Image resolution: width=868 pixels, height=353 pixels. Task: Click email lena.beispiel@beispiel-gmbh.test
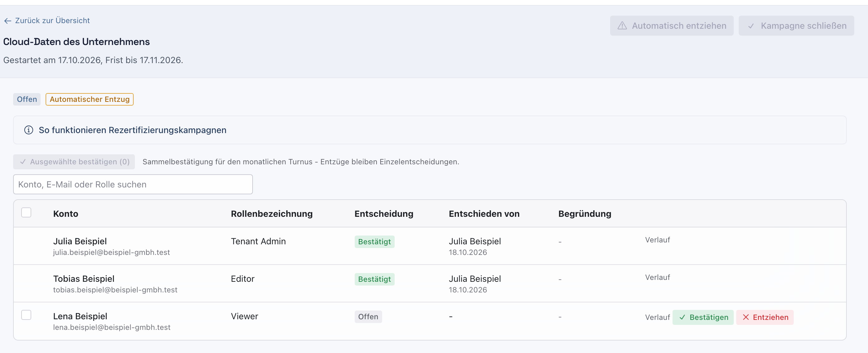112,327
